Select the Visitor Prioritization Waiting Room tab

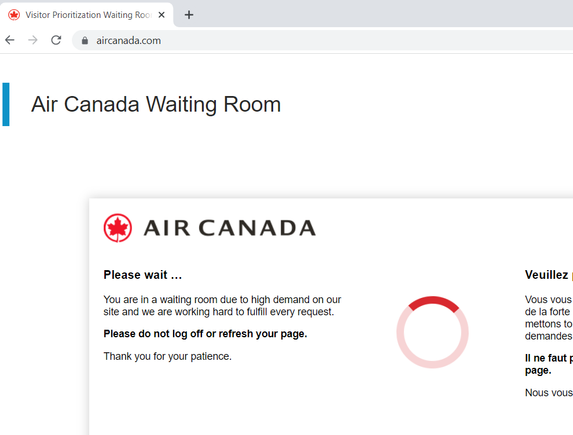click(87, 15)
